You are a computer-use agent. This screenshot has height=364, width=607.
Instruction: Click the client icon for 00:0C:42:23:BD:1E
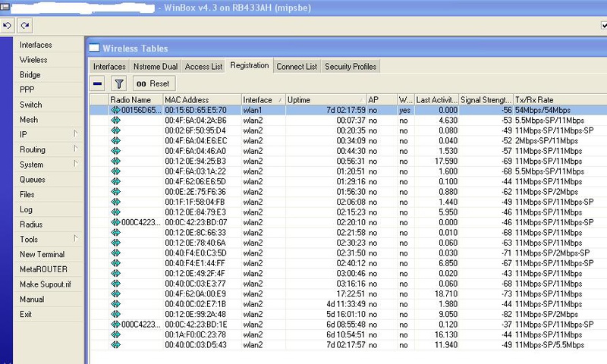point(115,324)
